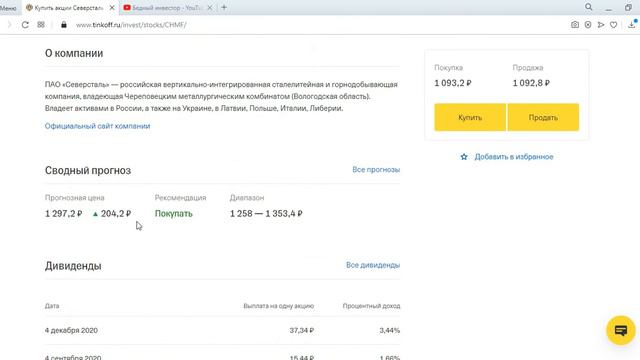
Task: Open the Все прогнозы link
Action: 376,169
